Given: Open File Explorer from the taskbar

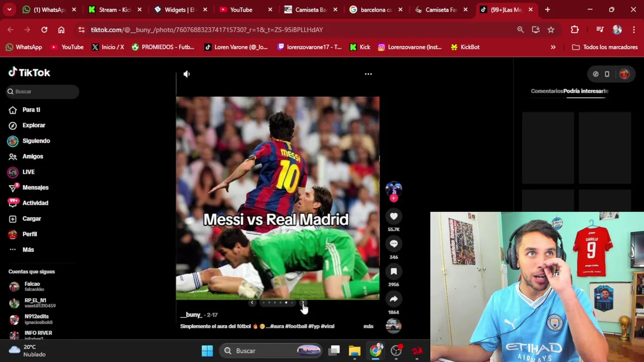Looking at the screenshot, I should pyautogui.click(x=355, y=351).
